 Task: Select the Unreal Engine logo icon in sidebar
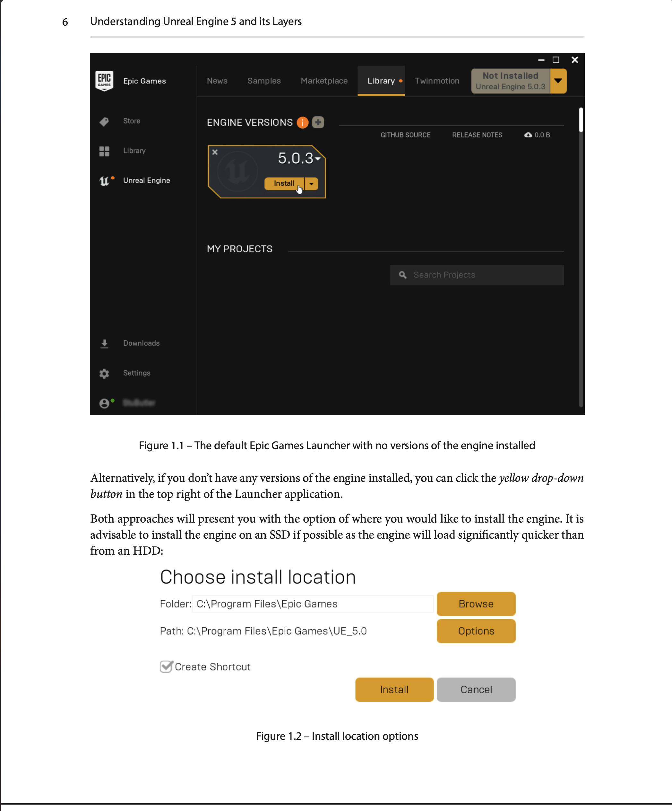(x=104, y=181)
